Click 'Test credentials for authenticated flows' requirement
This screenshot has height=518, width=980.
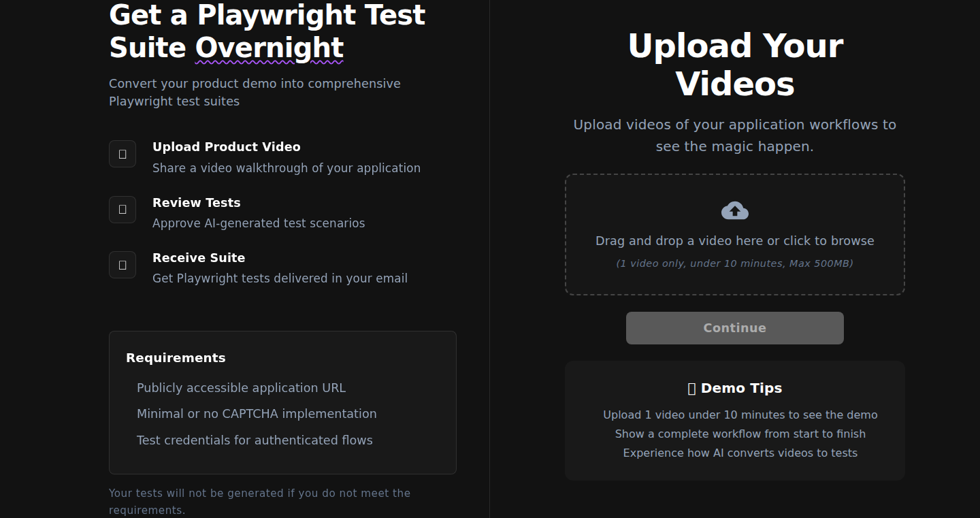point(255,440)
